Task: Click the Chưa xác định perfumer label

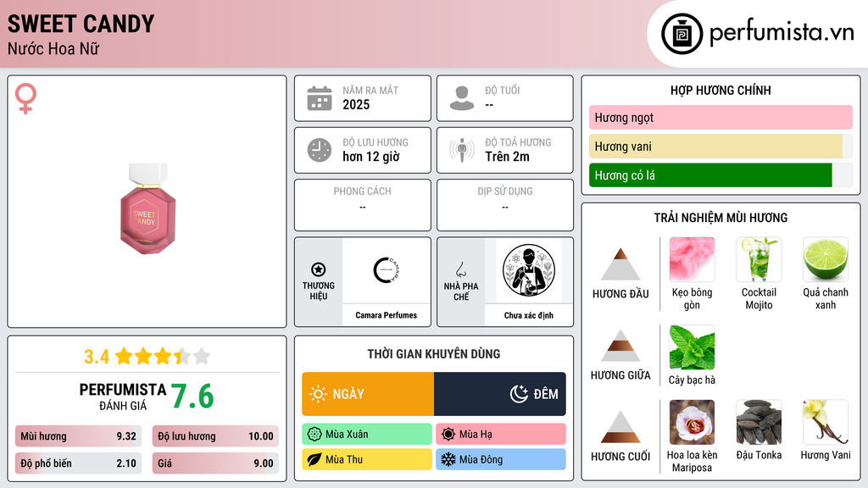Action: coord(529,315)
